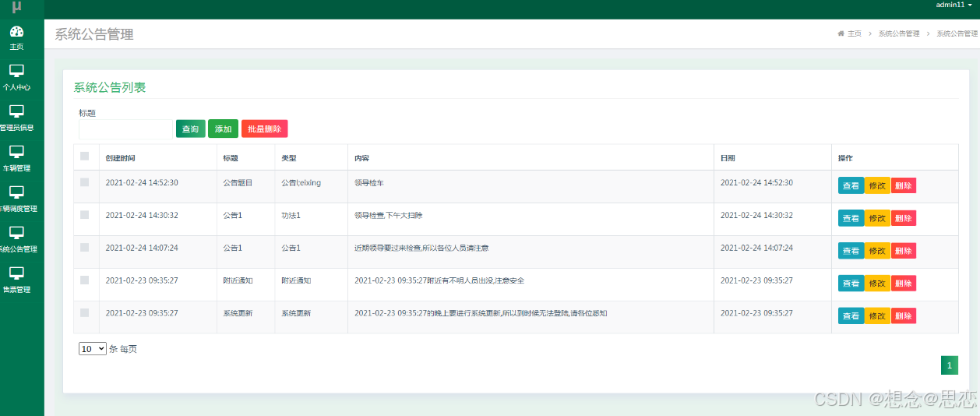Open 个人中心 in the sidebar menu
This screenshot has height=416, width=980.
[16, 87]
